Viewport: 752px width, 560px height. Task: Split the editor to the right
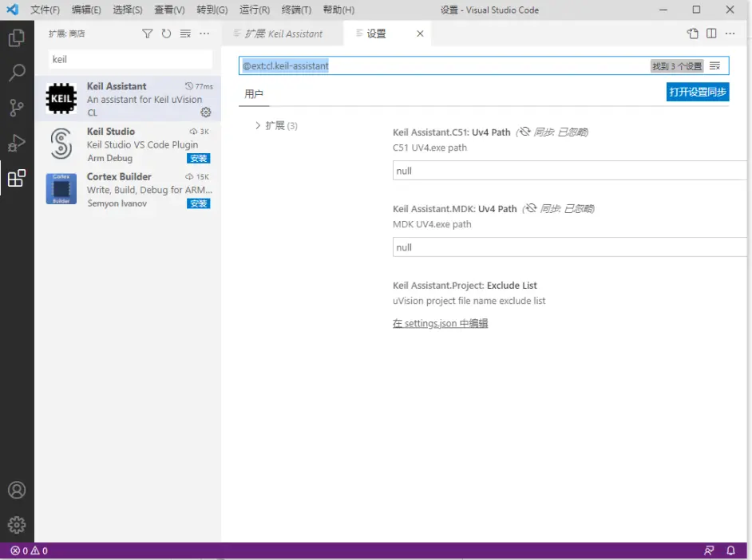pos(711,34)
